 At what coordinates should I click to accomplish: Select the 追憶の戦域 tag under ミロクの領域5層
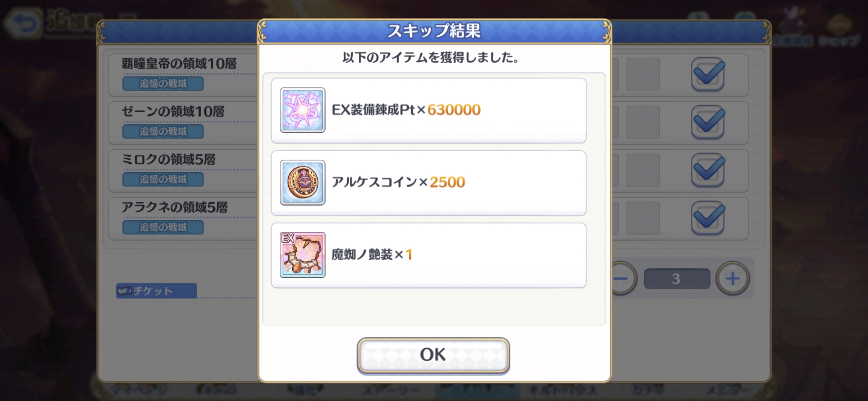point(163,179)
